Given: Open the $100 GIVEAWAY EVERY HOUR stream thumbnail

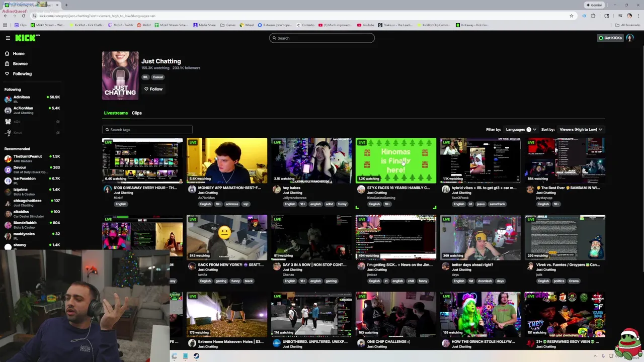Looking at the screenshot, I should pyautogui.click(x=142, y=160).
